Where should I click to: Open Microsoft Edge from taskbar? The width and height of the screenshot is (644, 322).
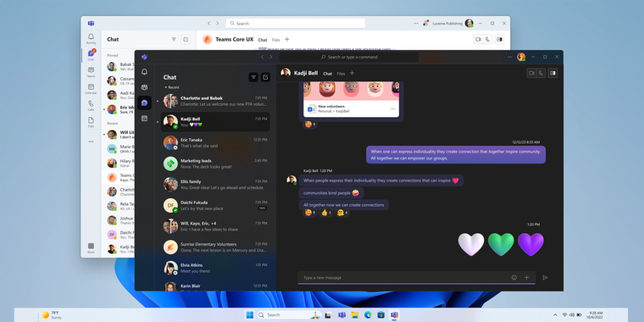(368, 315)
